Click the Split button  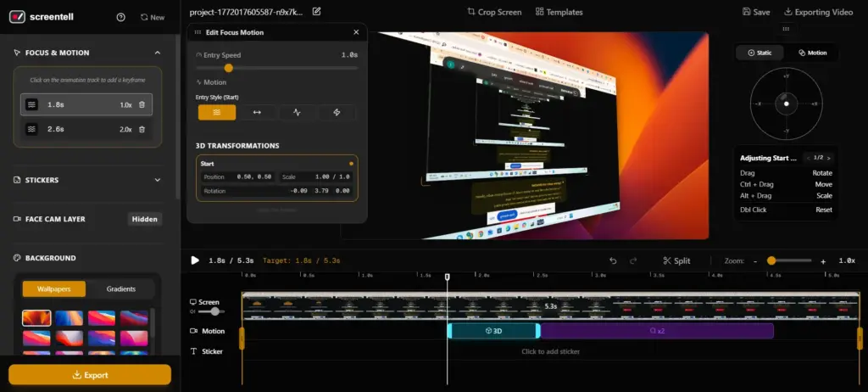(x=676, y=260)
